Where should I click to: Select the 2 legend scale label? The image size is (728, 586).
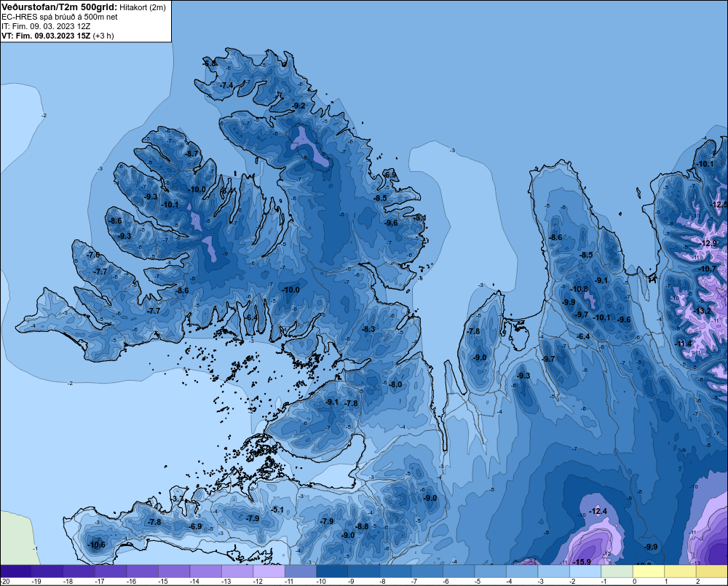pos(698,582)
